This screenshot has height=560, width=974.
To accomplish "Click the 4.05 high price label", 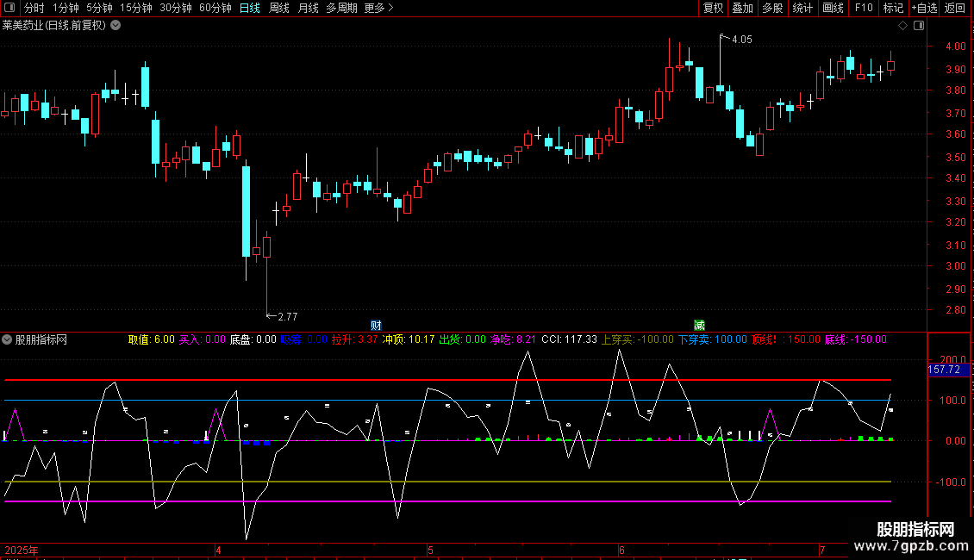I will click(x=741, y=40).
